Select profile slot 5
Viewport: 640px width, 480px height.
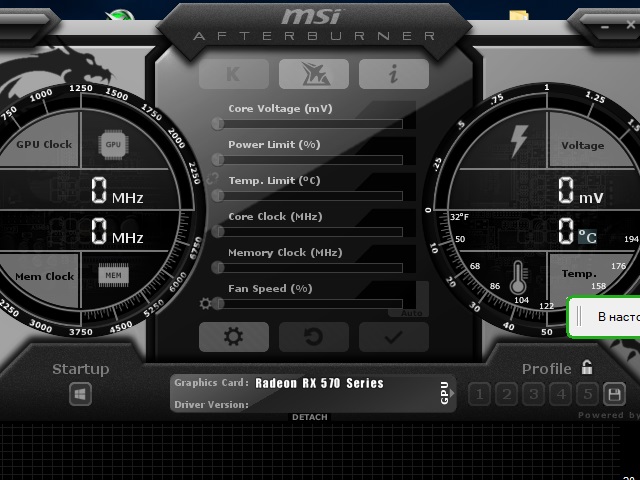(587, 394)
